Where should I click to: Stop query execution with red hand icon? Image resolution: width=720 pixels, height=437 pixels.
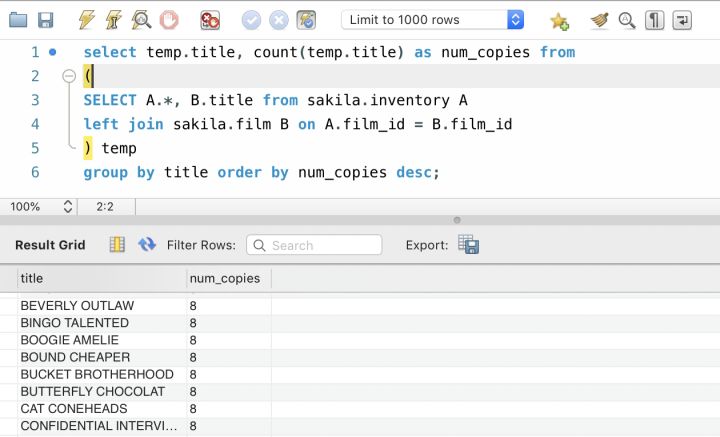click(169, 20)
